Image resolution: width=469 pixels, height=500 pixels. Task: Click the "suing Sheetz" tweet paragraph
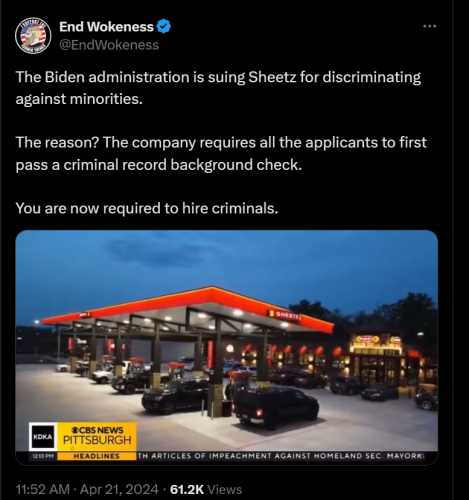[218, 88]
